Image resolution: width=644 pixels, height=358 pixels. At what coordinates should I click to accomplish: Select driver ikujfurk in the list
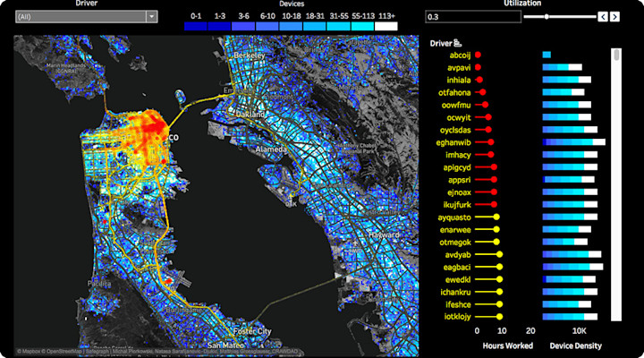click(457, 204)
